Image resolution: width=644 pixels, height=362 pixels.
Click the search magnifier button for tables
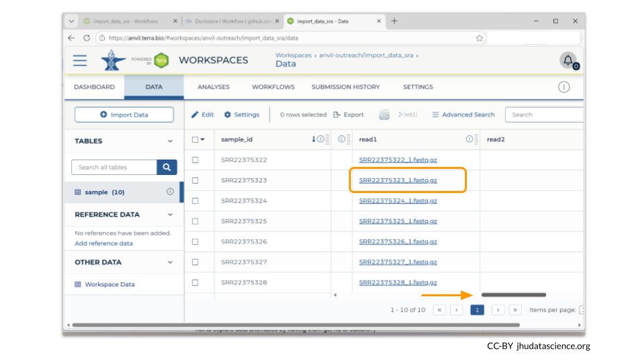[x=167, y=167]
